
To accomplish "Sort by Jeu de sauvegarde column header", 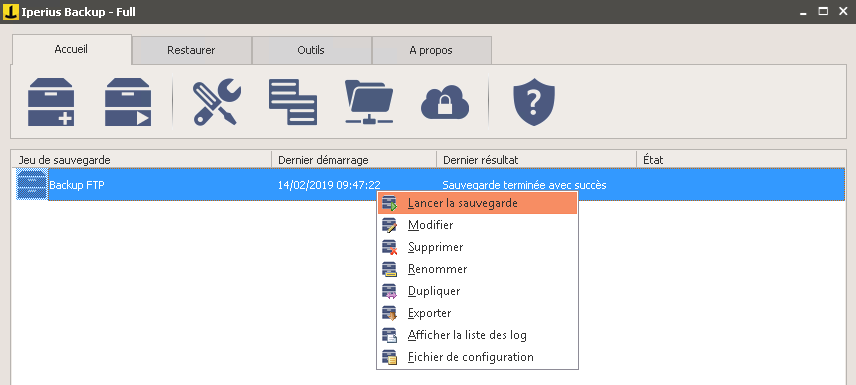I will click(141, 160).
